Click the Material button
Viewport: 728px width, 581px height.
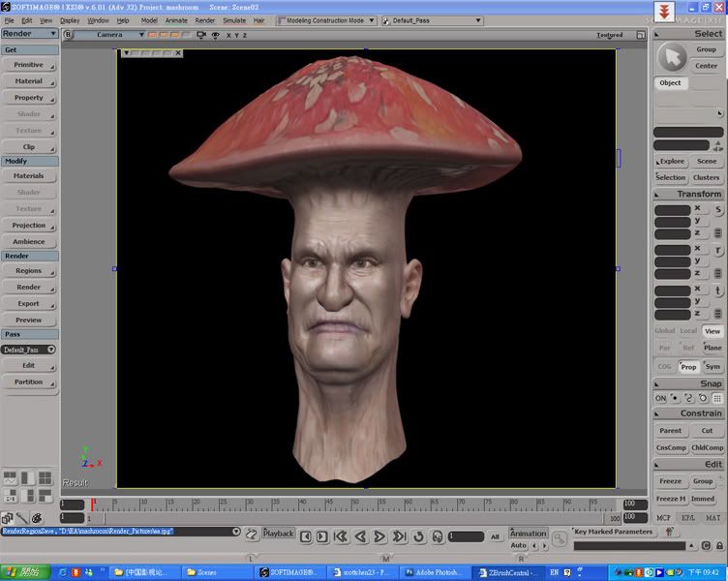[29, 81]
